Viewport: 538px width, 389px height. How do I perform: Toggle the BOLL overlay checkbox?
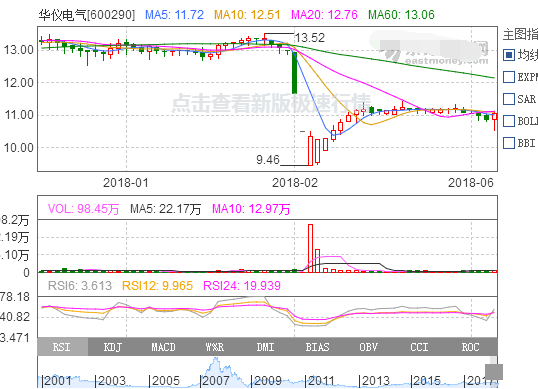pos(509,121)
